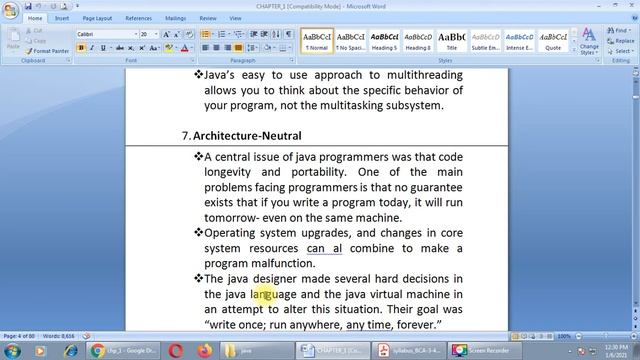Apply the Title style
640x360 pixels.
(451, 40)
